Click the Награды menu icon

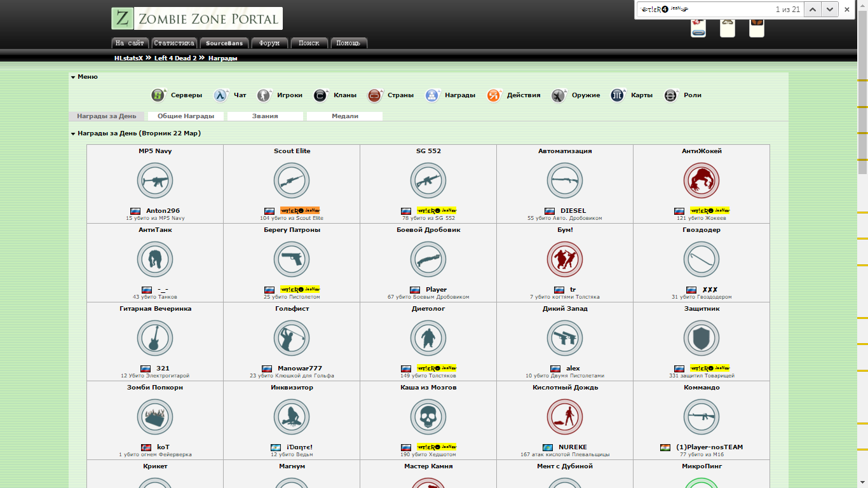432,95
